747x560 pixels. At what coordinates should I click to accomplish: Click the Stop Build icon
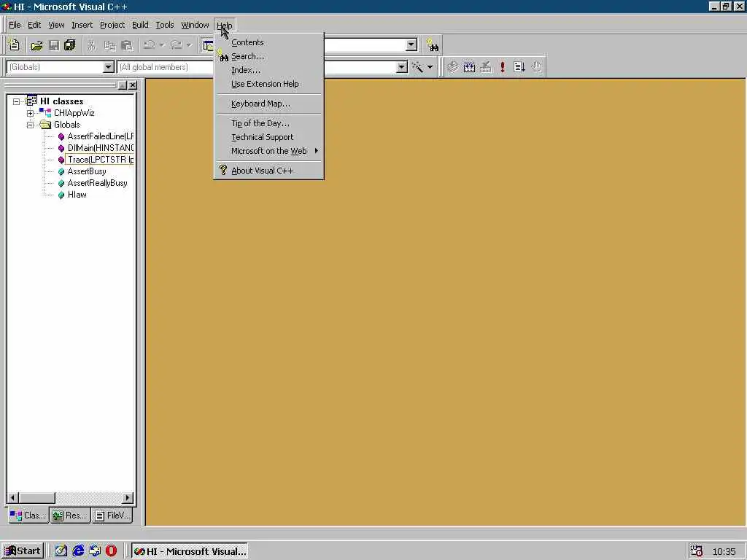pos(485,67)
